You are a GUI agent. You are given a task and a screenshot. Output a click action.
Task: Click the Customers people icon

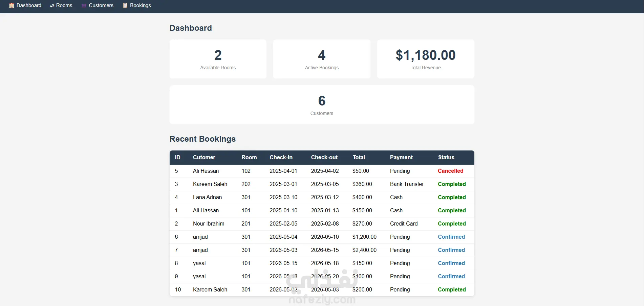coord(84,6)
